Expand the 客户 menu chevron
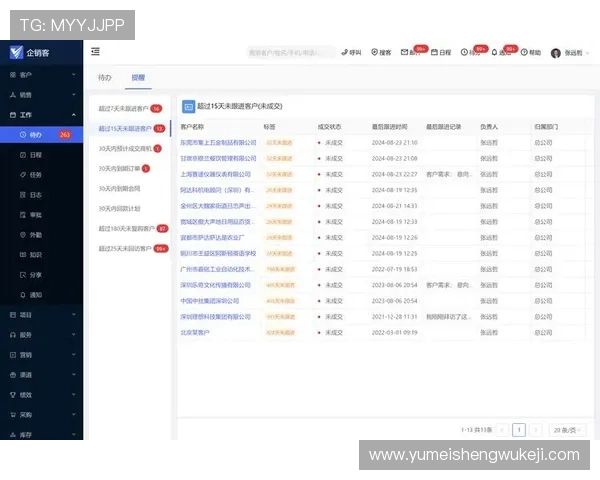The width and height of the screenshot is (600, 480). (73, 75)
